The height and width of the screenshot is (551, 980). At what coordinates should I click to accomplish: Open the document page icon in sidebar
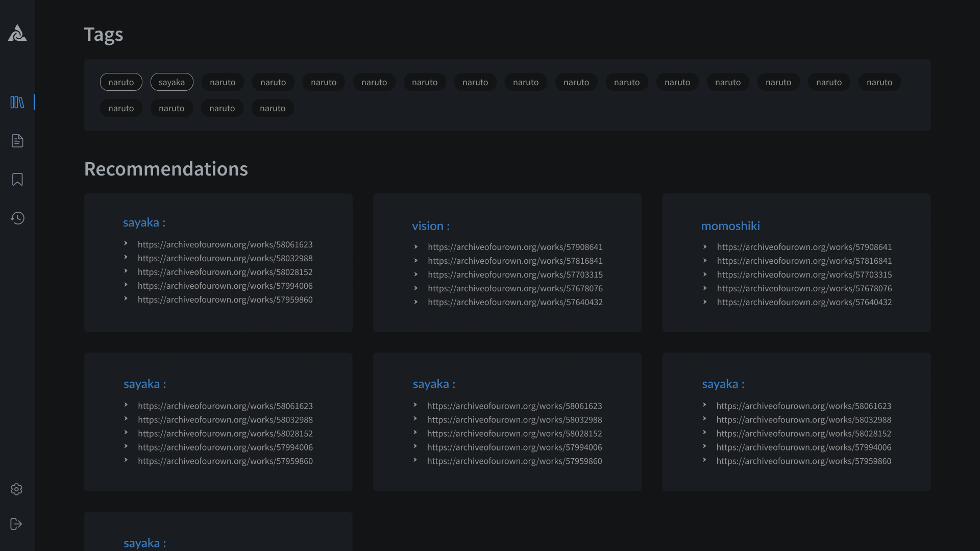17,141
